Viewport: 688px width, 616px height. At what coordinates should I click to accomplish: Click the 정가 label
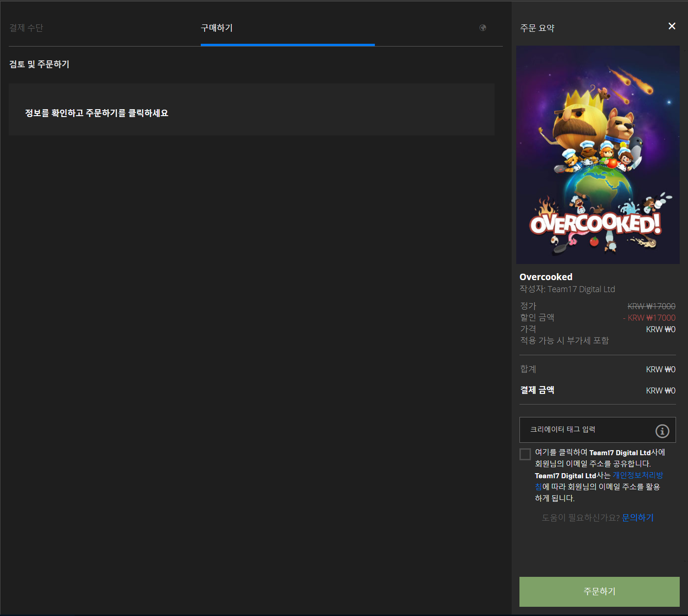(528, 306)
